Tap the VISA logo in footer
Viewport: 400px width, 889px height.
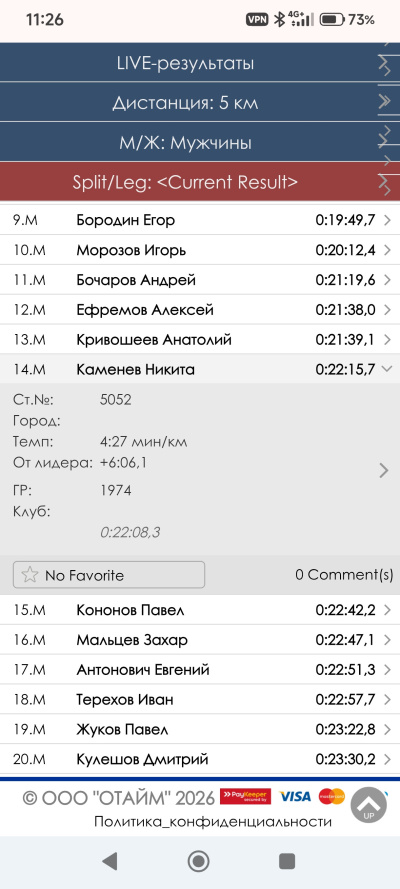click(295, 797)
